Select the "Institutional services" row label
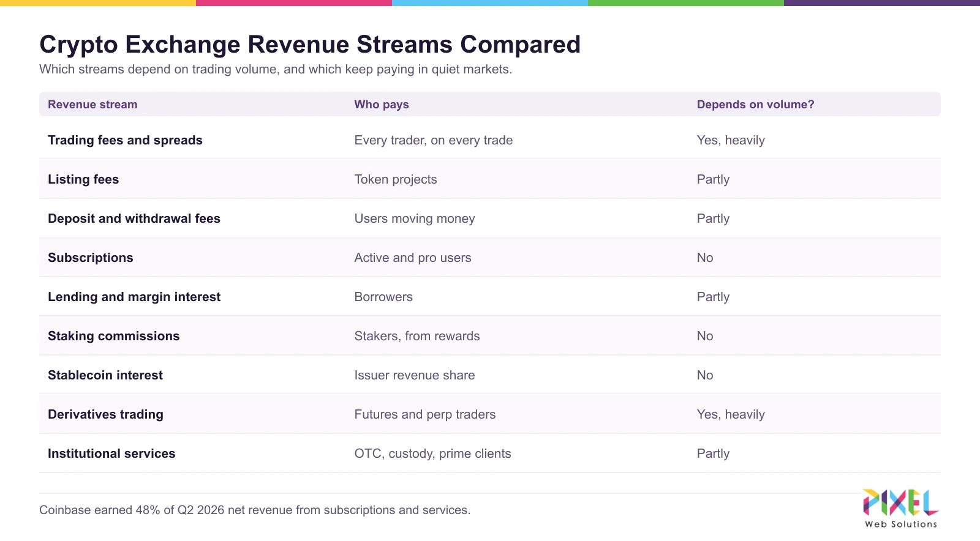980x541 pixels. pos(111,453)
